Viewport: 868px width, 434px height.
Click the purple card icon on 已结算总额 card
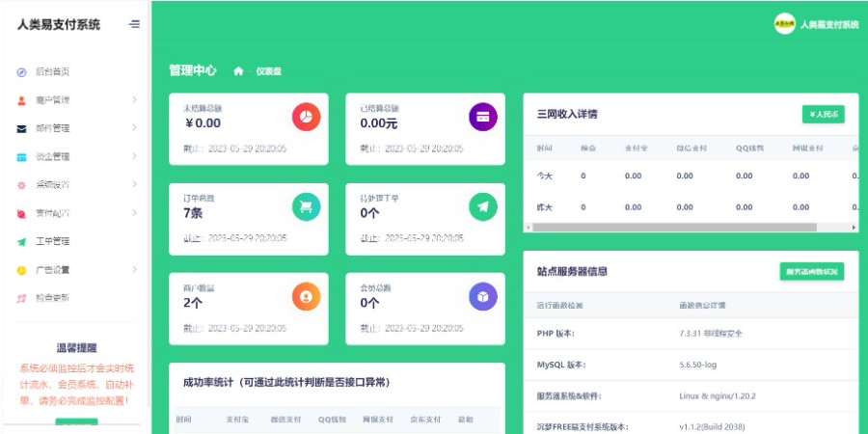[x=483, y=117]
